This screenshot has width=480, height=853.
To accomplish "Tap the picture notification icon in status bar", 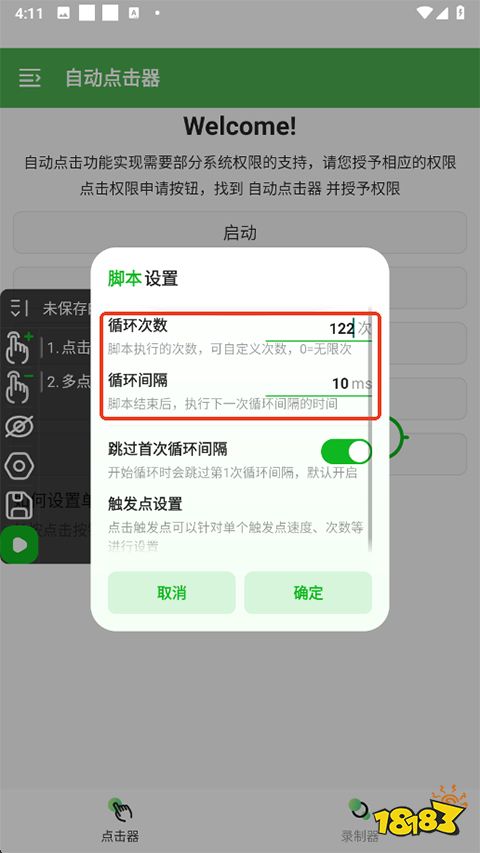I will tap(63, 14).
